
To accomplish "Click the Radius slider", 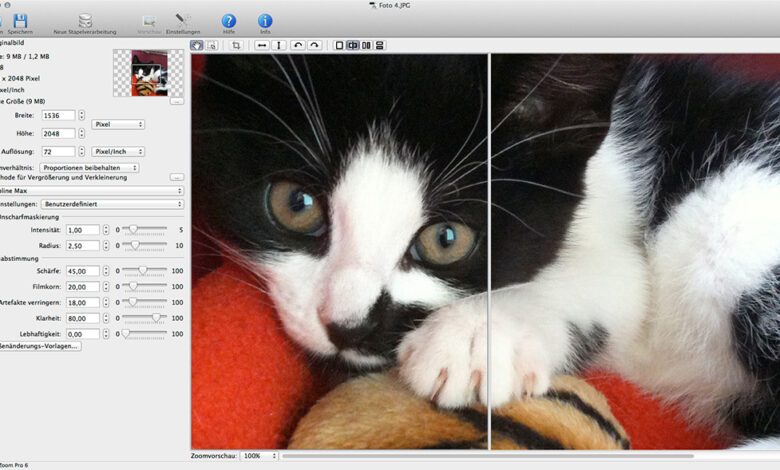I will click(x=144, y=245).
